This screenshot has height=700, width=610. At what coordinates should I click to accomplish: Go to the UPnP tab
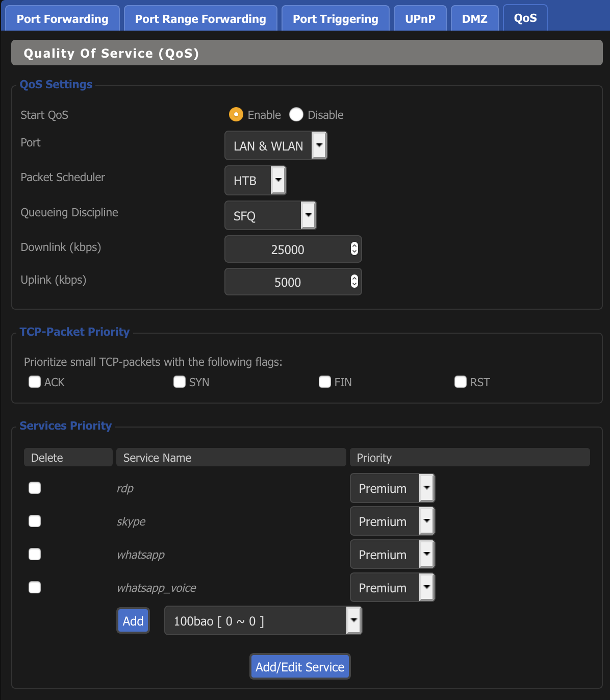pyautogui.click(x=420, y=19)
